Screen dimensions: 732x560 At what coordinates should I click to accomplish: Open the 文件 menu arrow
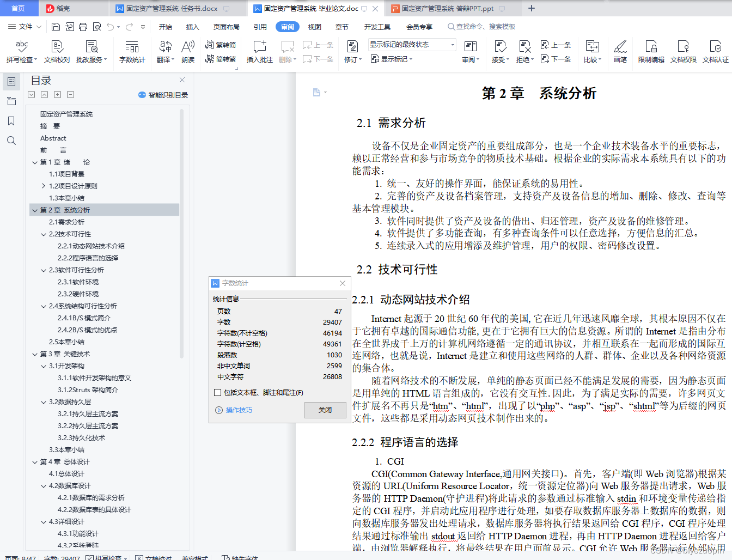39,27
